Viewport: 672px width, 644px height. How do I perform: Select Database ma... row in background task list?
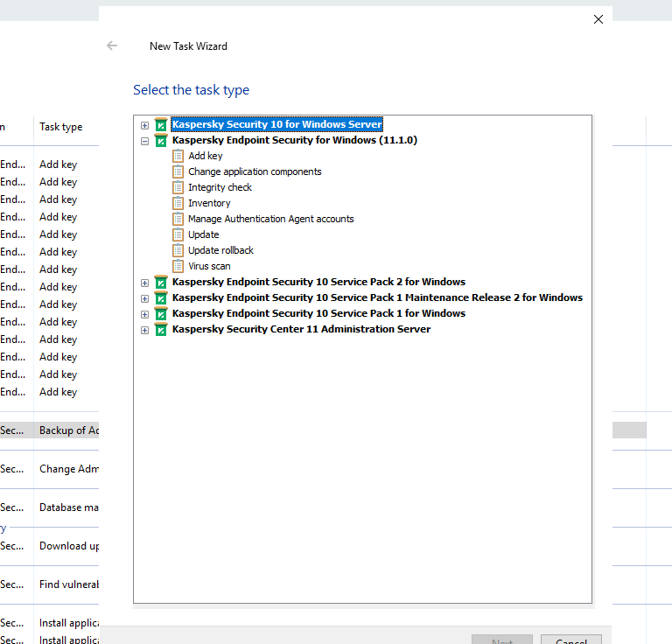coord(49,507)
